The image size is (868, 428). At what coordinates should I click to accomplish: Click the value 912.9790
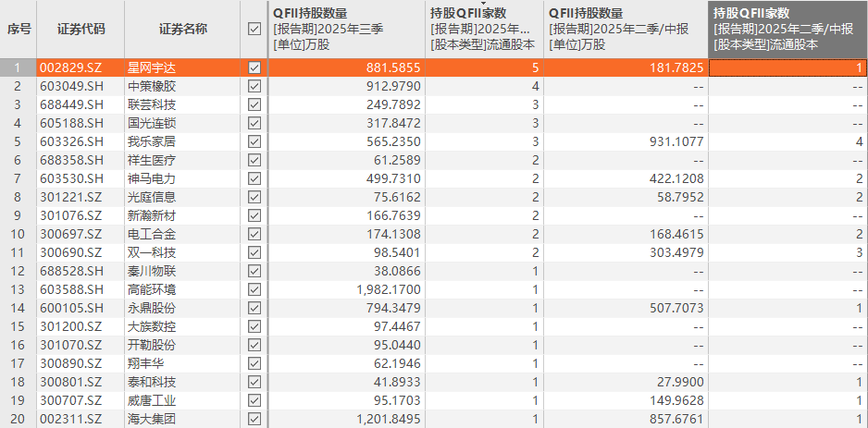tap(393, 86)
